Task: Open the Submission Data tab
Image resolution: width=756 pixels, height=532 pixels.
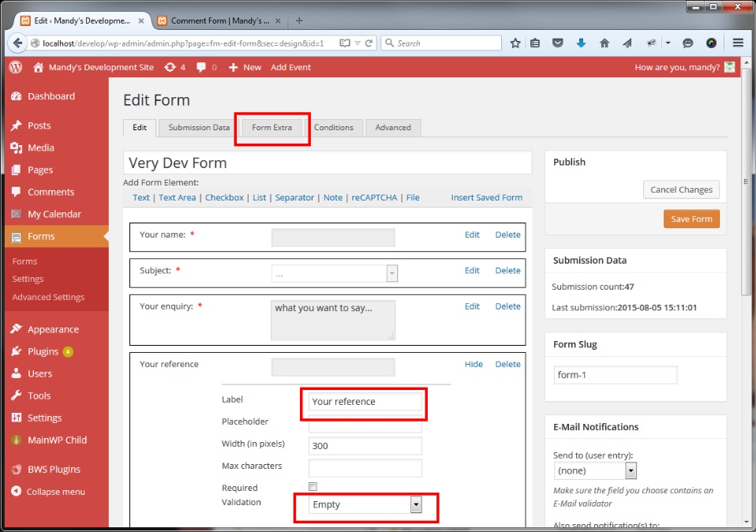Action: coord(199,127)
